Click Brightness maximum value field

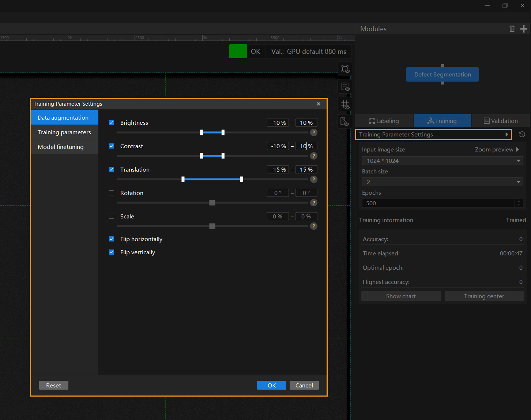[306, 123]
